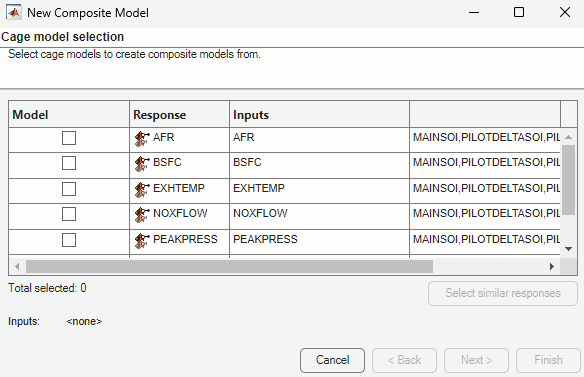The width and height of the screenshot is (584, 377).
Task: Click the horizontal scrollbar thumb
Action: click(229, 266)
